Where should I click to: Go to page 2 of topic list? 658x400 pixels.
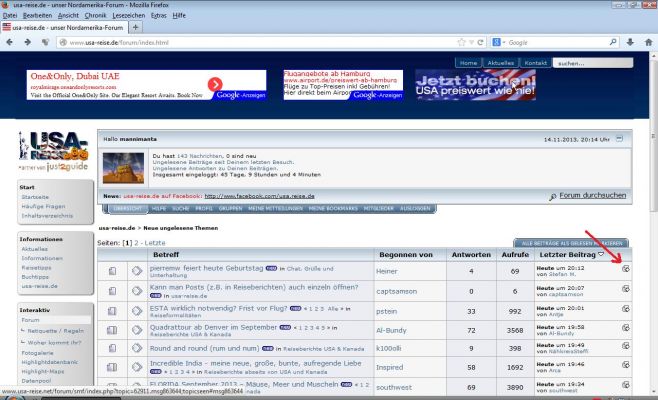coord(136,243)
